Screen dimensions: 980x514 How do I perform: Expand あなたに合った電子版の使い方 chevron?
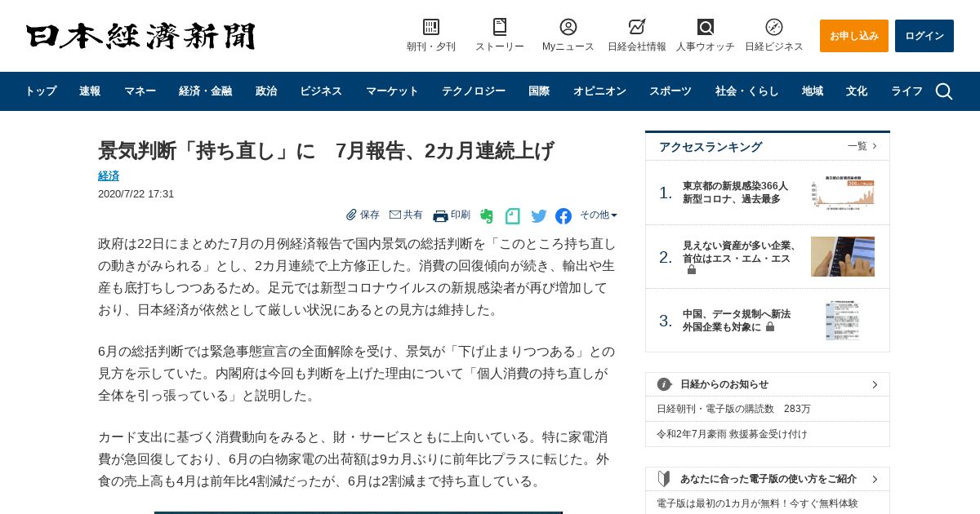coord(875,479)
